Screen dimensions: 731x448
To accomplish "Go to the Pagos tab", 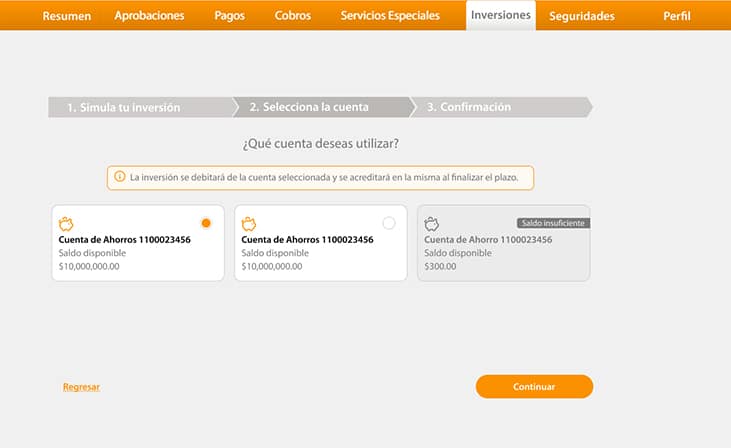I will click(229, 16).
